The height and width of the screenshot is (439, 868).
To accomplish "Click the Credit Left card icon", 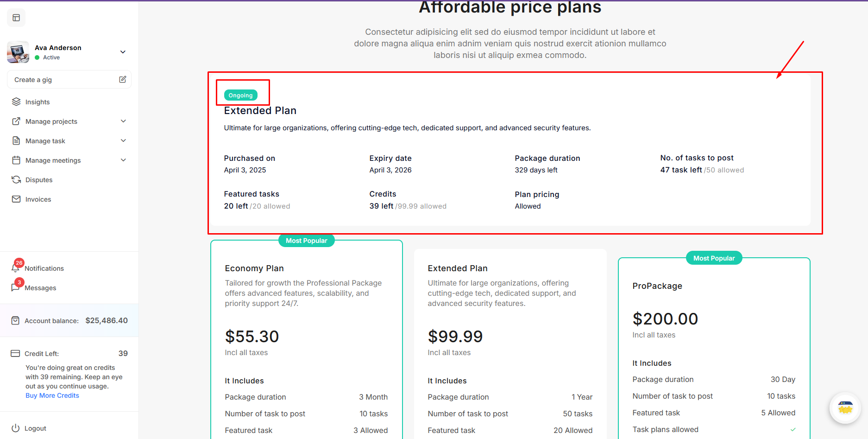I will tap(15, 354).
